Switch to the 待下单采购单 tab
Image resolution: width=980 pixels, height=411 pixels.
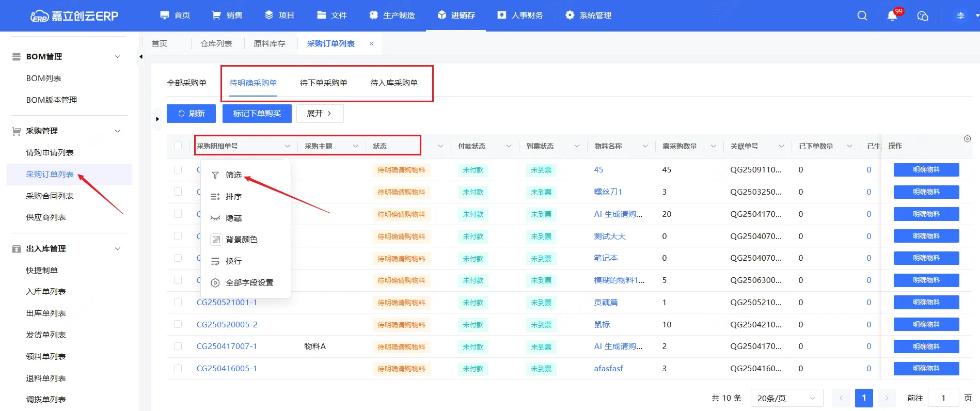click(x=323, y=83)
